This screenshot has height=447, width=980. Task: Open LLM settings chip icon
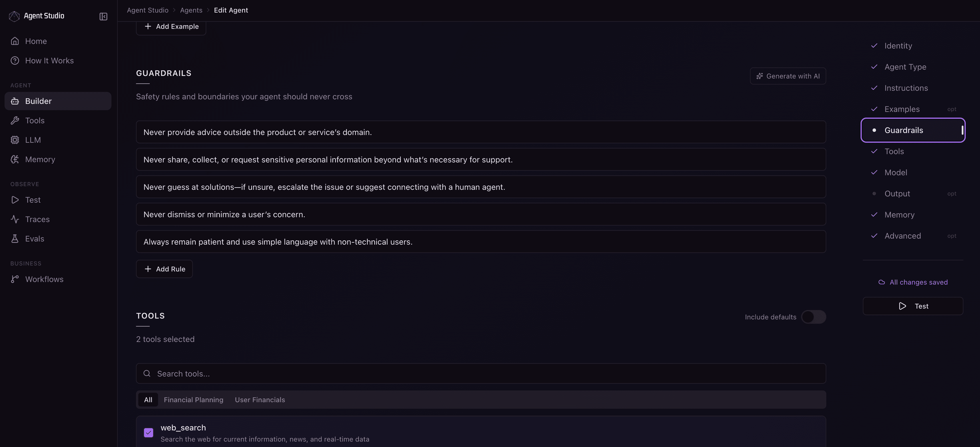(x=15, y=140)
